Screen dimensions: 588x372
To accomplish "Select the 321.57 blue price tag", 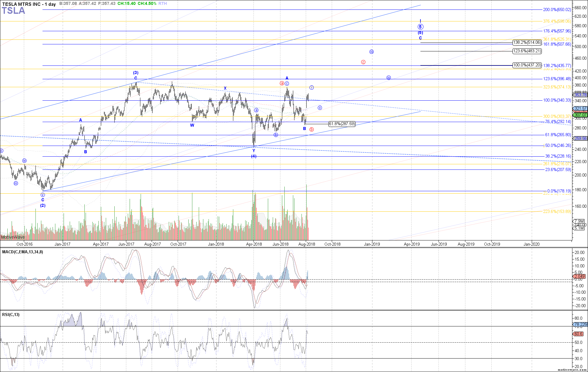I will point(580,109).
